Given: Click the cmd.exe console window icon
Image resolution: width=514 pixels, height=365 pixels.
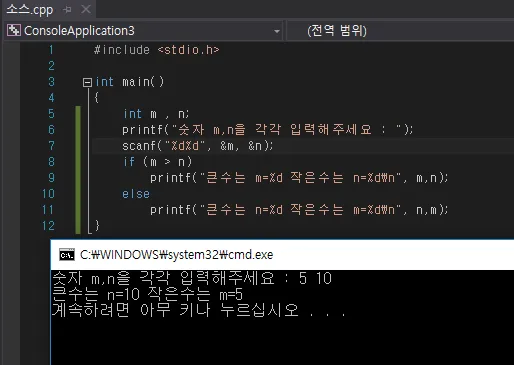Looking at the screenshot, I should tap(67, 255).
